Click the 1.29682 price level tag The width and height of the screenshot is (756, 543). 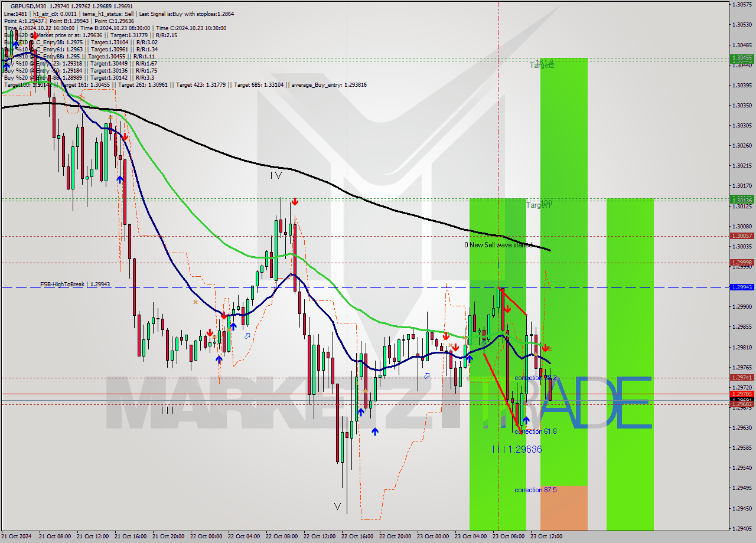point(742,404)
